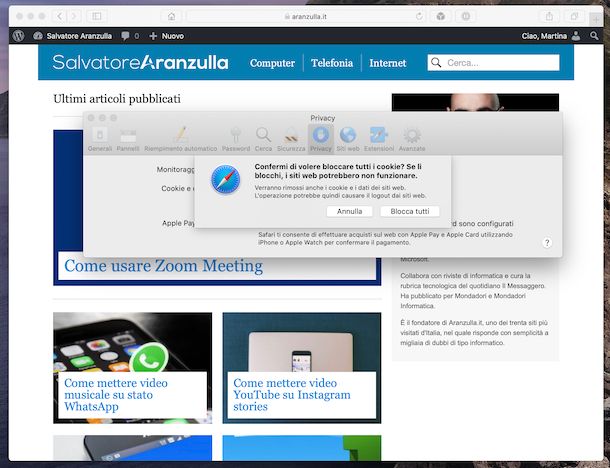Viewport: 610px width, 468px height.
Task: Open Computer menu on Aranzulla site
Action: (272, 63)
